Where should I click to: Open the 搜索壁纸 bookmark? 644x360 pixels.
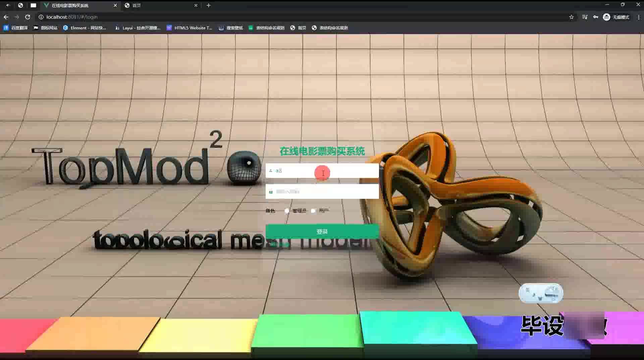tap(231, 28)
